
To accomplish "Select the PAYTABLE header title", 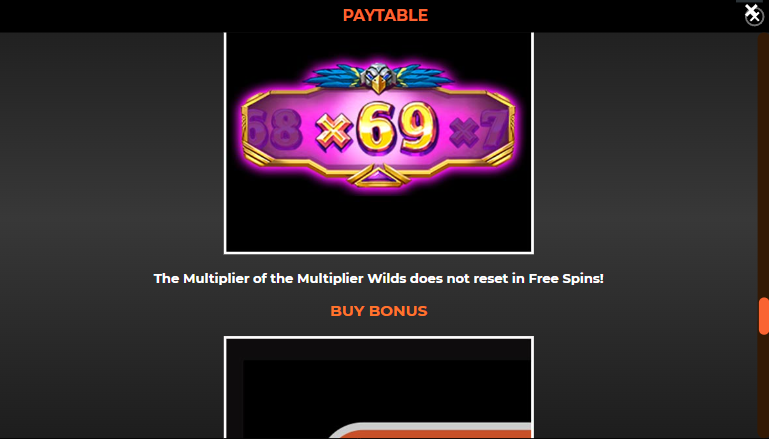I will click(x=385, y=15).
